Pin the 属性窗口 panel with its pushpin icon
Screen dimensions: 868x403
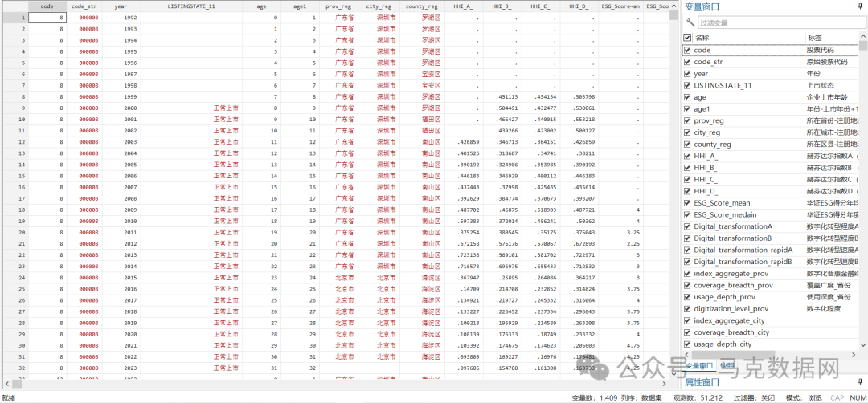pos(860,382)
